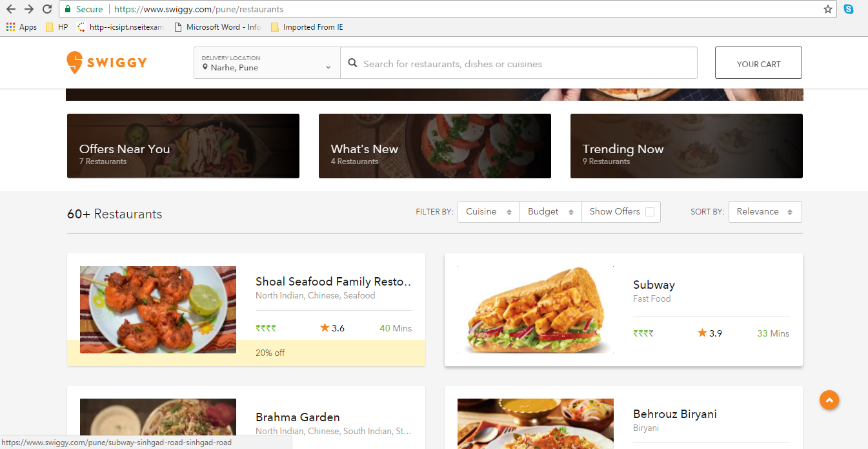
Task: Reload the page with the refresh icon
Action: coord(47,9)
